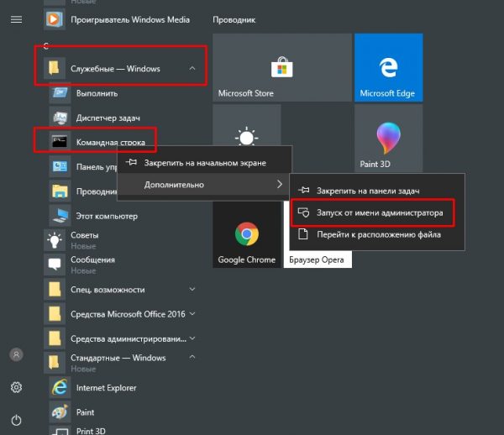504x435 pixels.
Task: Click the Print 3D icon
Action: coord(60,431)
